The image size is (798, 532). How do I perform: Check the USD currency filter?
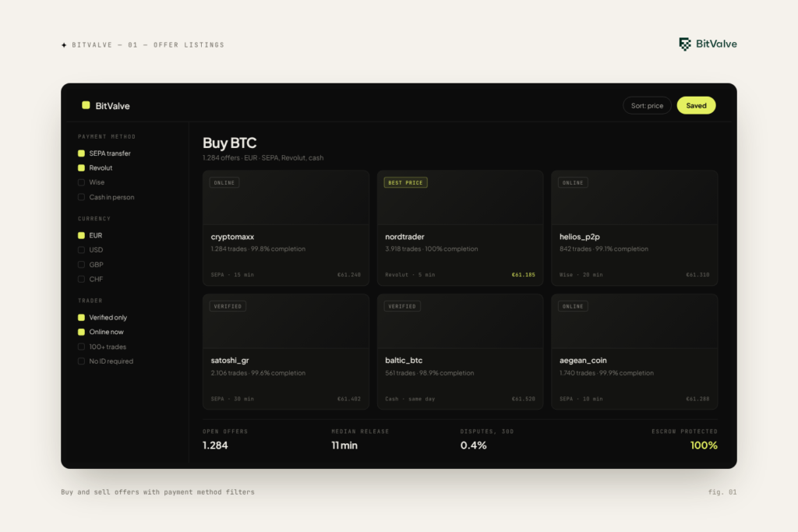click(x=81, y=250)
